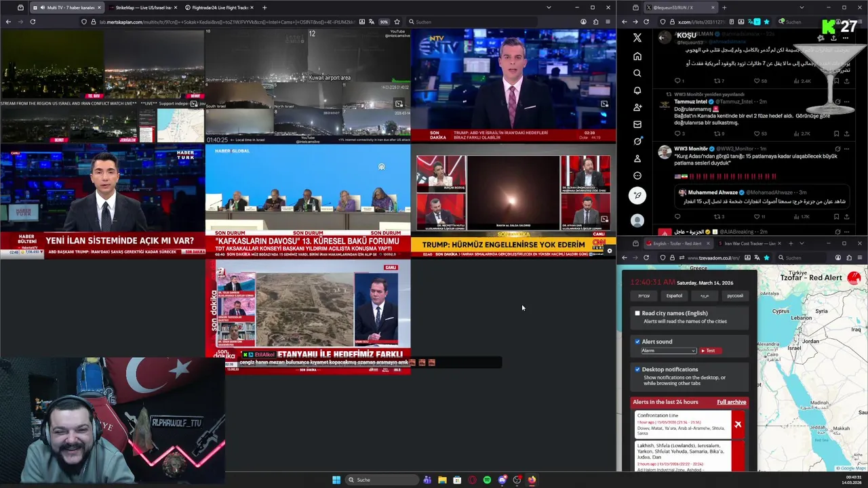Open X Profile person icon in sidebar
Viewport: 868px width, 488px height.
click(x=637, y=159)
